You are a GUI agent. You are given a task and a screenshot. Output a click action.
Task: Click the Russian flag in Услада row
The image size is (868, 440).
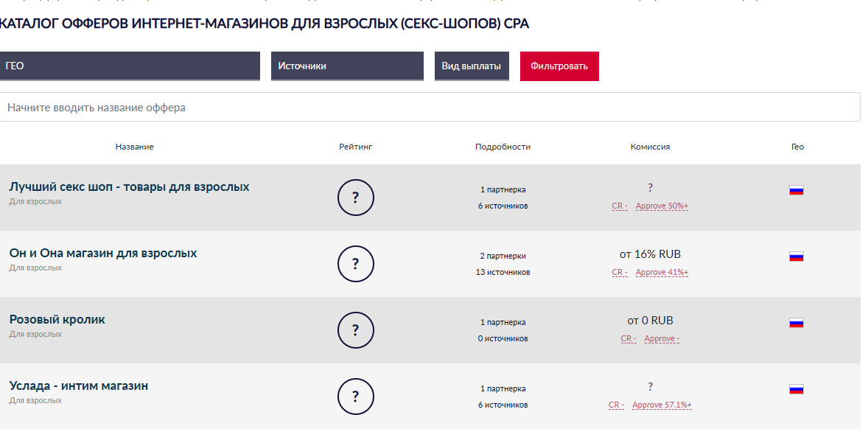[796, 389]
